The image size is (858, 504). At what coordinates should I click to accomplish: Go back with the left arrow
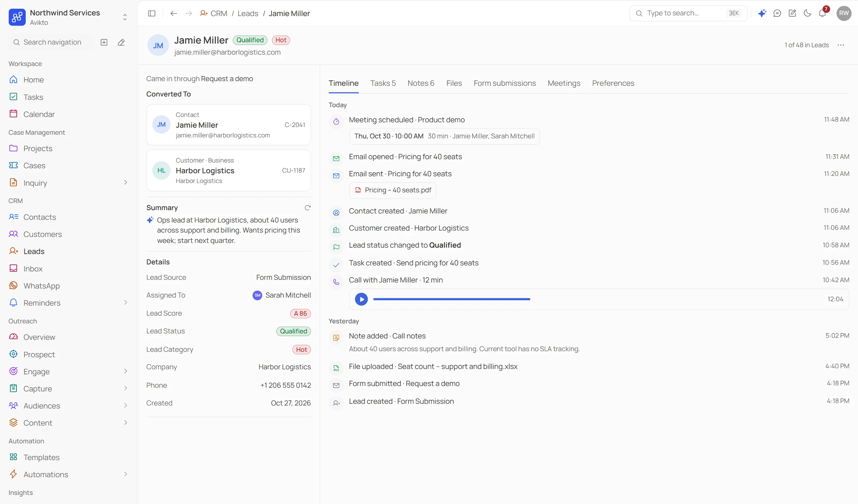coord(174,13)
